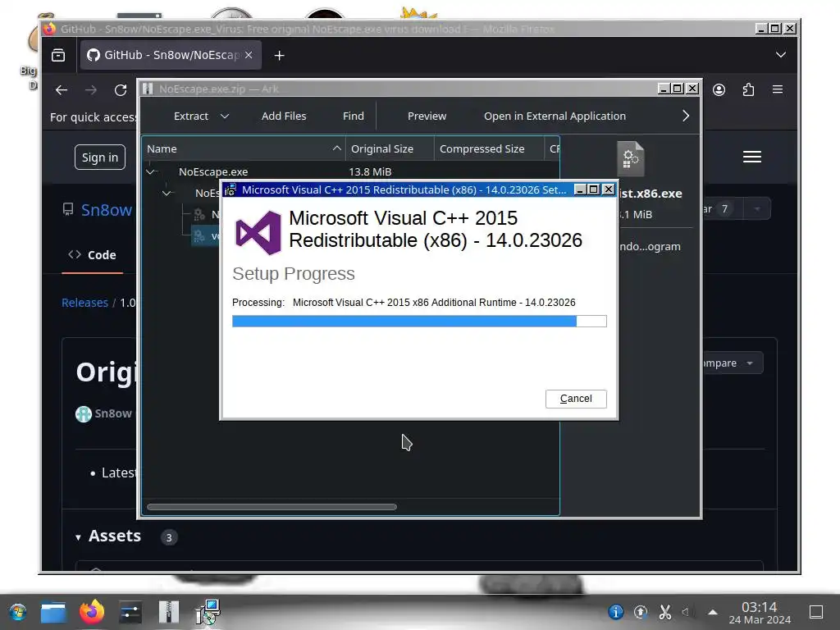Sort by Compressed Size column
This screenshot has width=840, height=630.
489,149
